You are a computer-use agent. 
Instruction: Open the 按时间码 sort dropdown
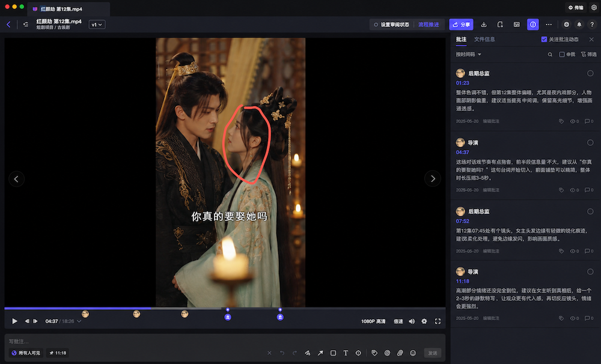point(468,55)
